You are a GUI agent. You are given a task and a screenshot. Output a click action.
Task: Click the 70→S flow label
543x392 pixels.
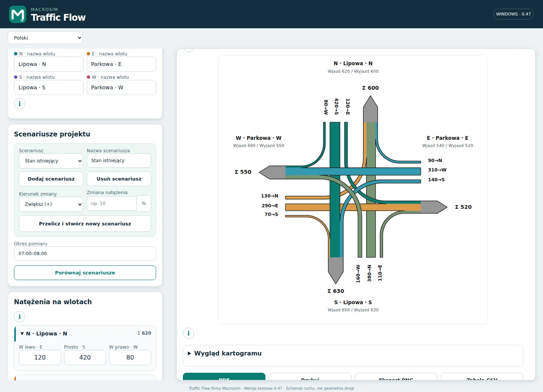[271, 214]
